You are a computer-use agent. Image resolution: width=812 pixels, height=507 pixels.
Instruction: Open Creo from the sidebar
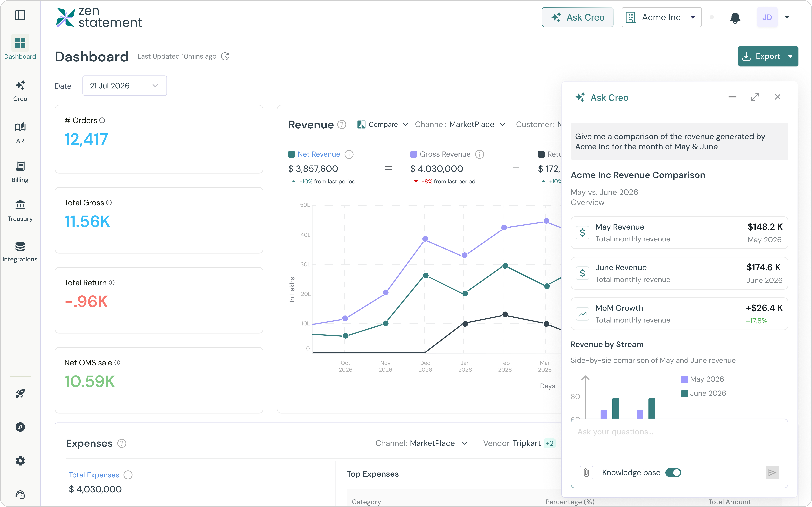[x=20, y=91]
